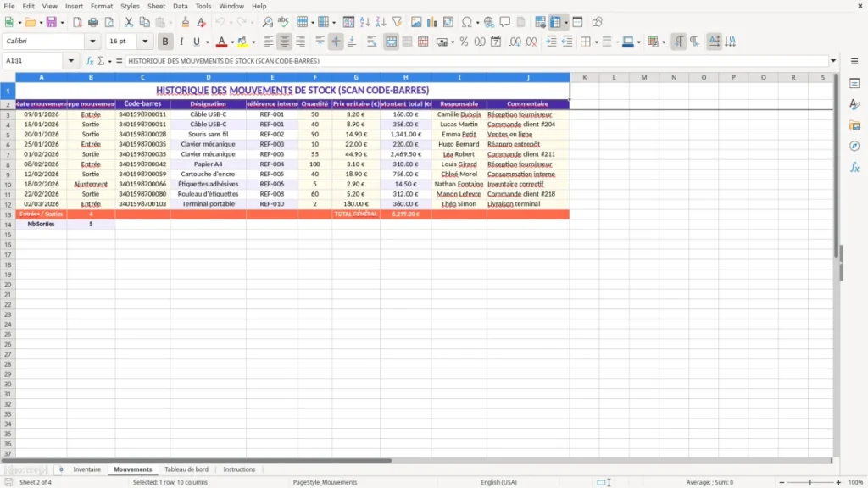Screen dimensions: 868x488
Task: Click the Cut scissors icon
Action: (129, 22)
